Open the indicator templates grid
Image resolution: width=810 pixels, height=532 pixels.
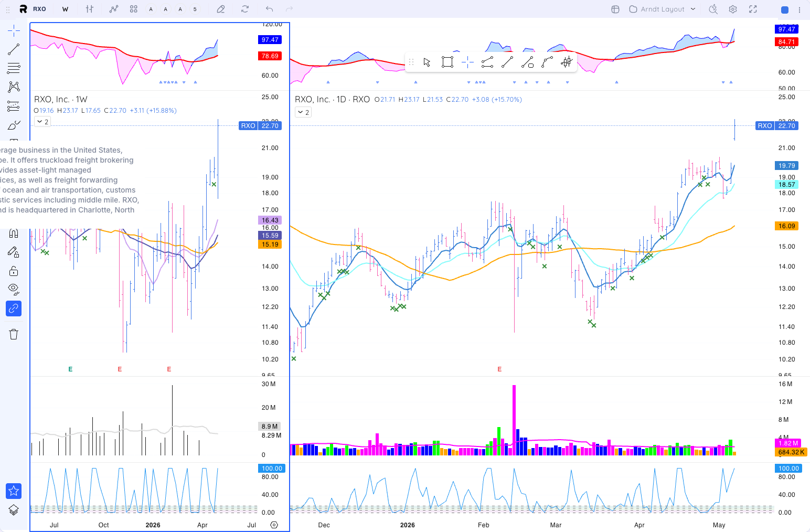(x=134, y=9)
